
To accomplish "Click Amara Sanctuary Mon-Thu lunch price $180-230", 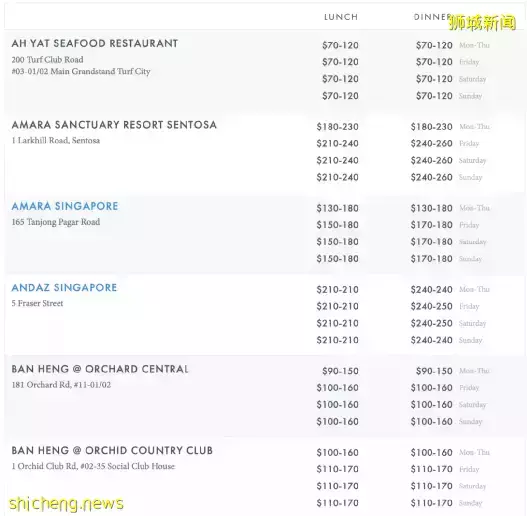I will tap(337, 127).
